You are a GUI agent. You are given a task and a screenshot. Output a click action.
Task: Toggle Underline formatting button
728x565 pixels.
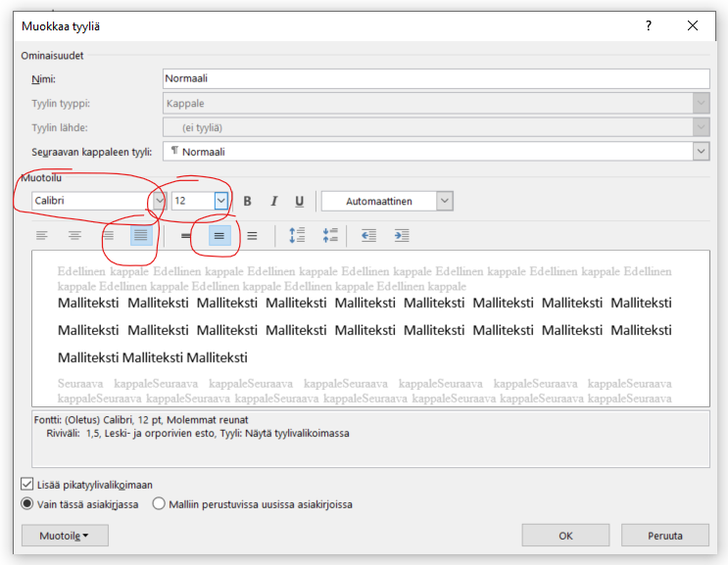300,201
